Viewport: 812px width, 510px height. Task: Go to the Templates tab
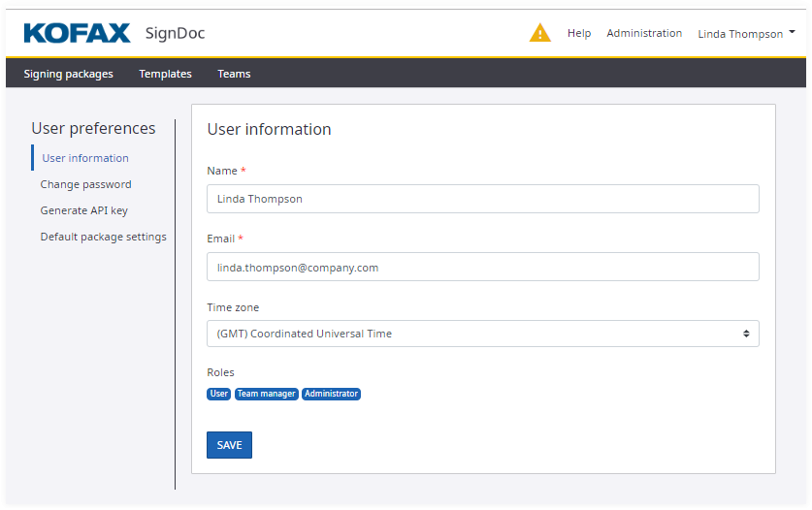[165, 74]
